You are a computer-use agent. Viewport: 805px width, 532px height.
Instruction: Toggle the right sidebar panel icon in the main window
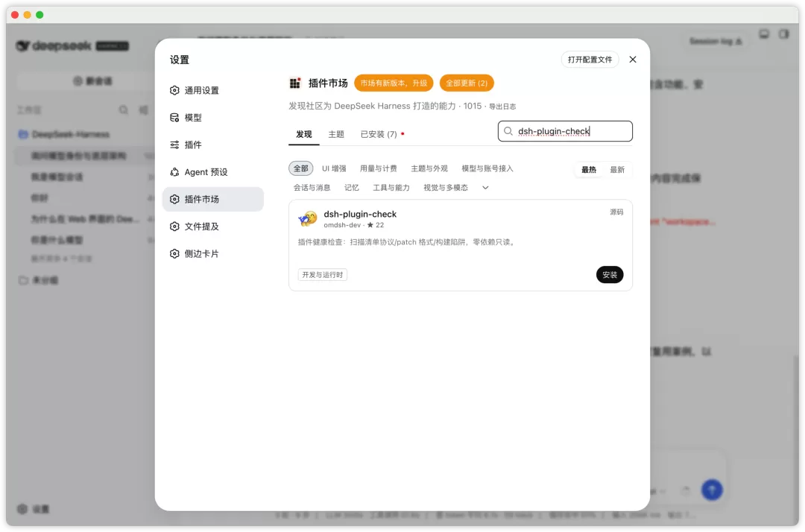coord(783,34)
